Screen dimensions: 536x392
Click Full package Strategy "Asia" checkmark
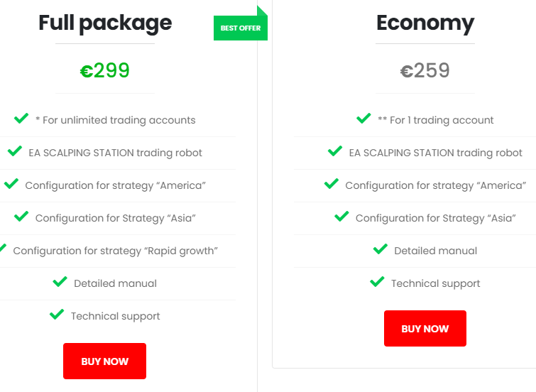pos(21,217)
